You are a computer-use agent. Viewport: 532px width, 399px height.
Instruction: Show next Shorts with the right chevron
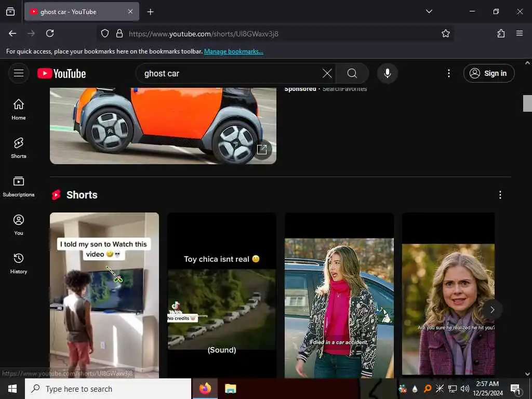click(492, 310)
